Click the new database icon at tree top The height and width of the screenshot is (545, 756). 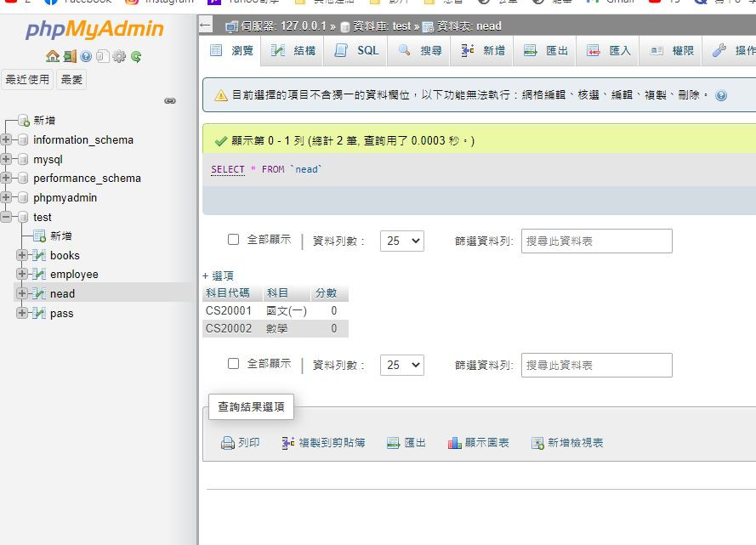(x=24, y=120)
